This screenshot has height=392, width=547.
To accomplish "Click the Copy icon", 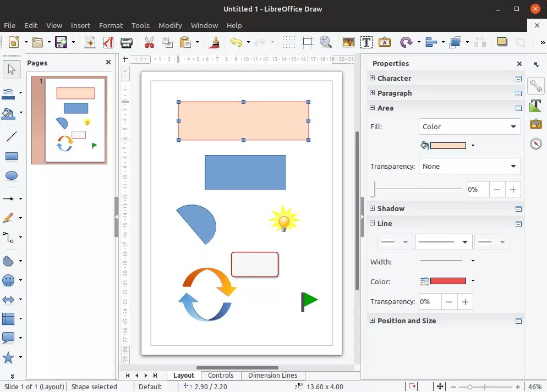I will (167, 42).
